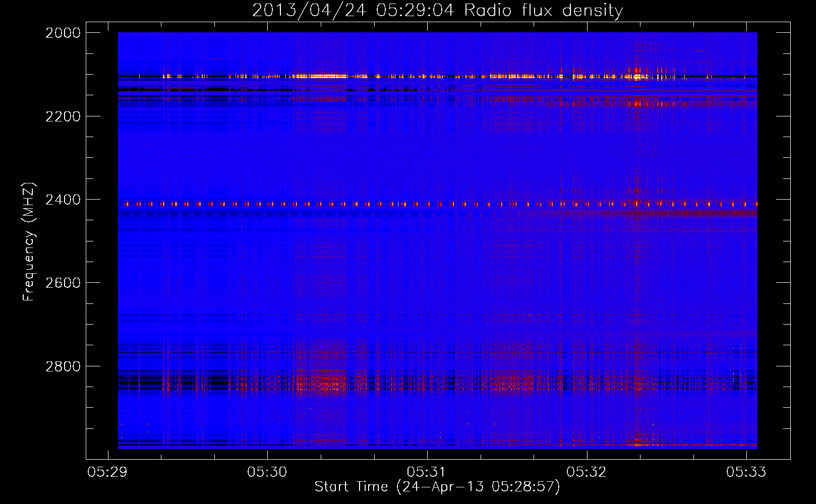Click the 05:33 time tick label
Image resolution: width=816 pixels, height=504 pixels.
pos(746,472)
